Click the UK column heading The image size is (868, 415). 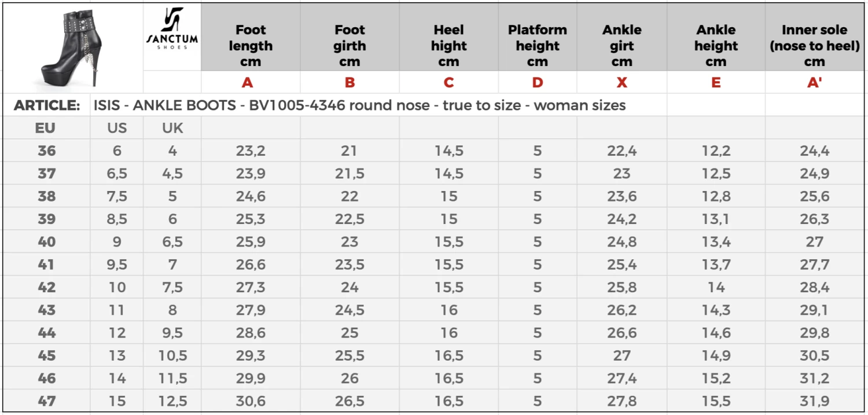pos(172,128)
